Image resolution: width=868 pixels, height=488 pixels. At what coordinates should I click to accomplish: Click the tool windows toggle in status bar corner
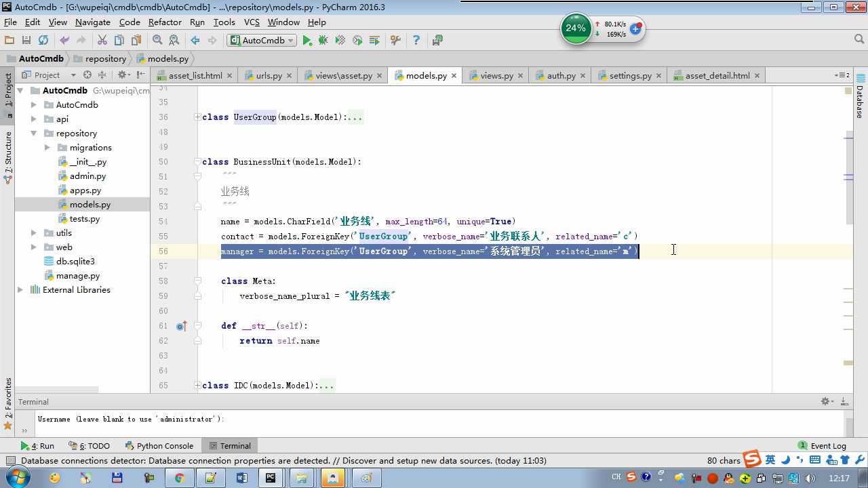coord(11,461)
